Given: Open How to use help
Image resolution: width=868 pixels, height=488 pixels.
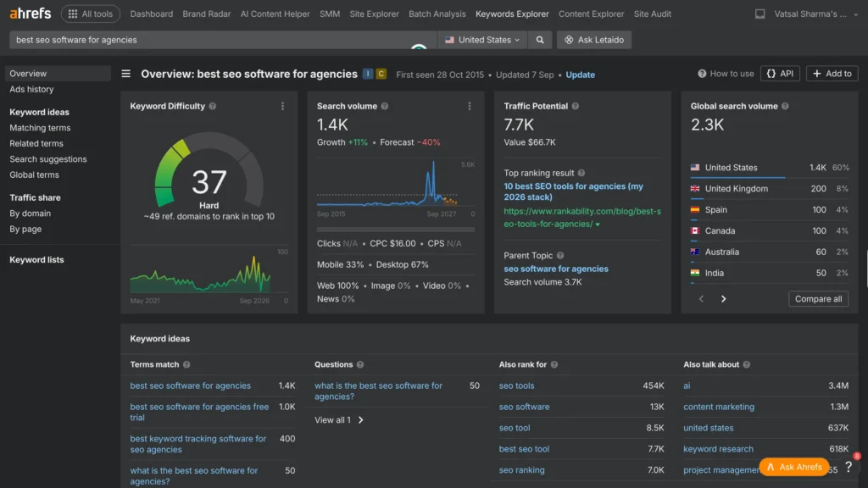Looking at the screenshot, I should tap(726, 74).
